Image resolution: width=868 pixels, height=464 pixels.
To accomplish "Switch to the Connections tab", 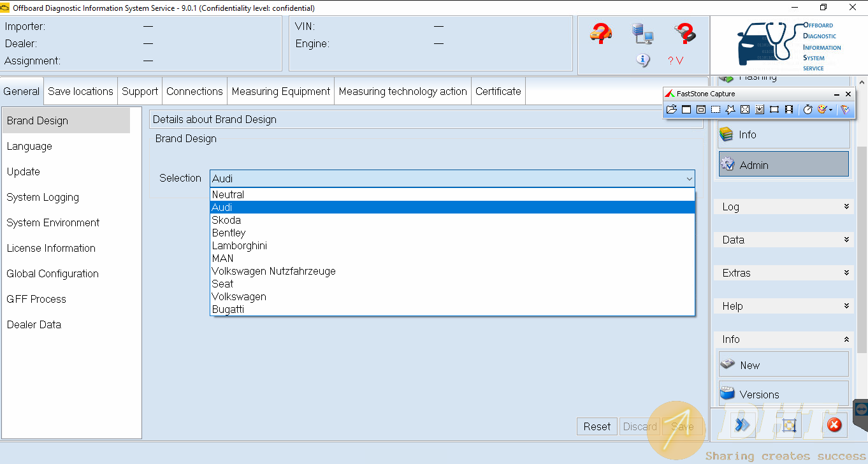I will point(194,91).
